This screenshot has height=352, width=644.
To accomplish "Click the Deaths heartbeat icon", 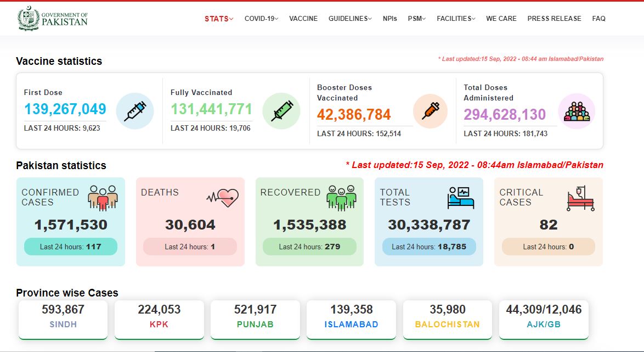I will click(x=222, y=198).
